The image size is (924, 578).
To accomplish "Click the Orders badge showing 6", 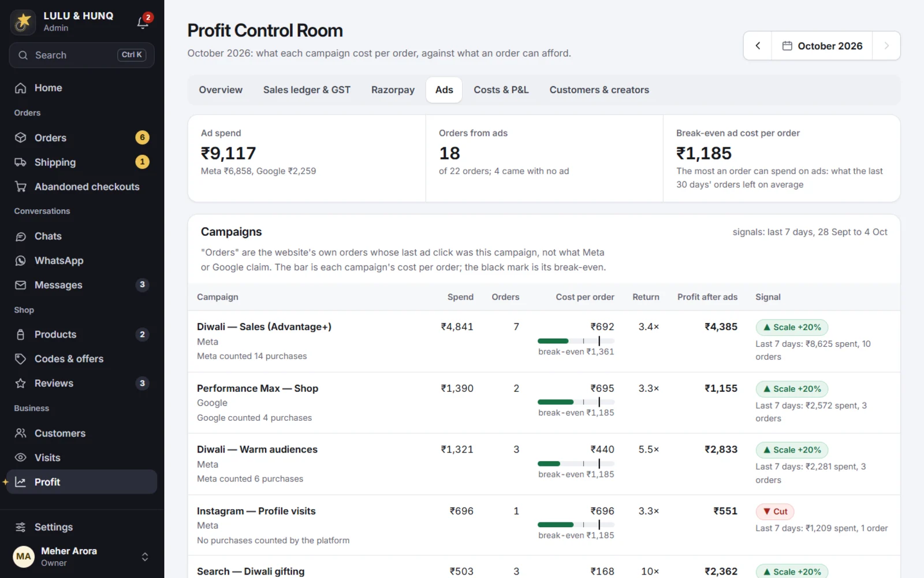I will (142, 138).
